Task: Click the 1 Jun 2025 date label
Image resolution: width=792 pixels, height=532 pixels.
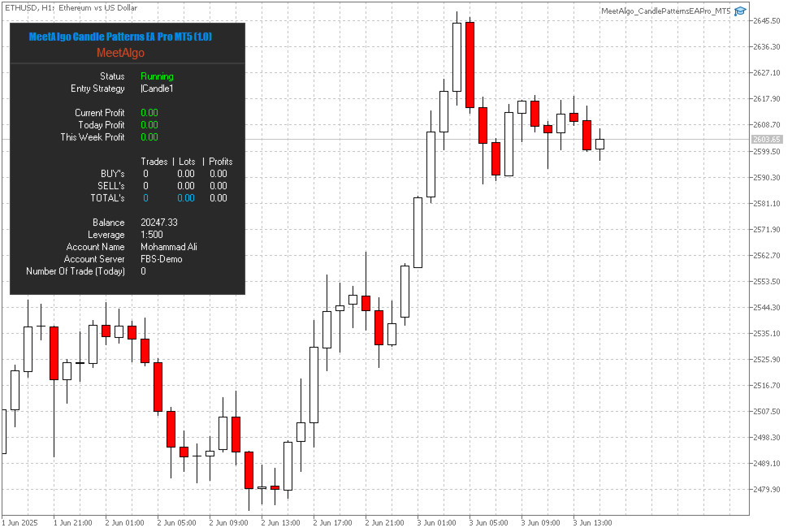Action: coord(19,523)
